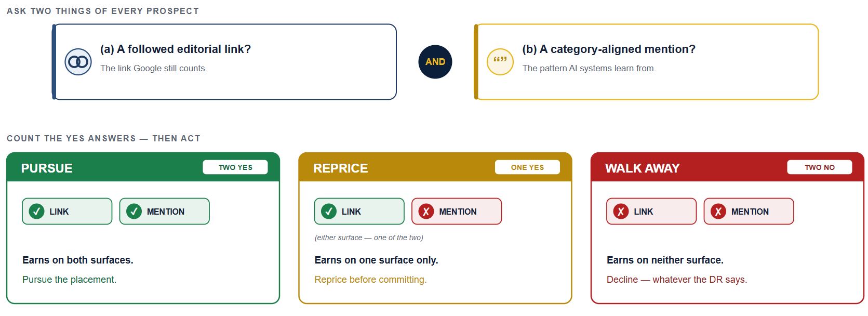Image resolution: width=868 pixels, height=316 pixels.
Task: Click the red X beside MENTION in REPRICE
Action: tap(426, 212)
